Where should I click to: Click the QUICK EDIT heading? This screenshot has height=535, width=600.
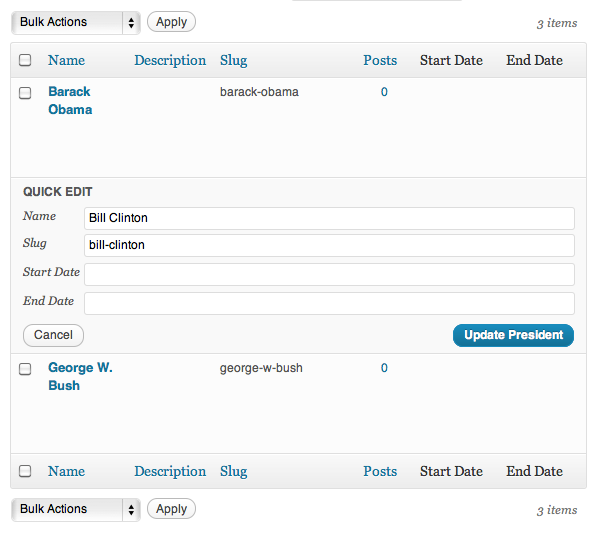(58, 192)
